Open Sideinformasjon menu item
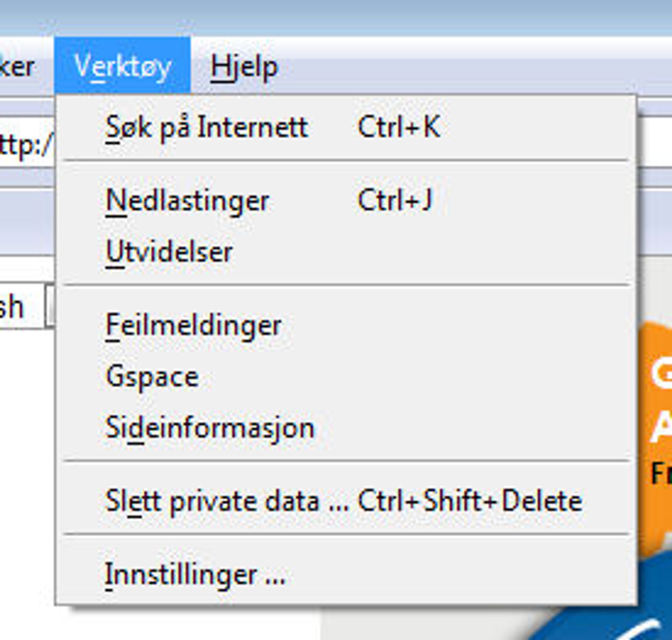672x640 pixels. [346, 427]
